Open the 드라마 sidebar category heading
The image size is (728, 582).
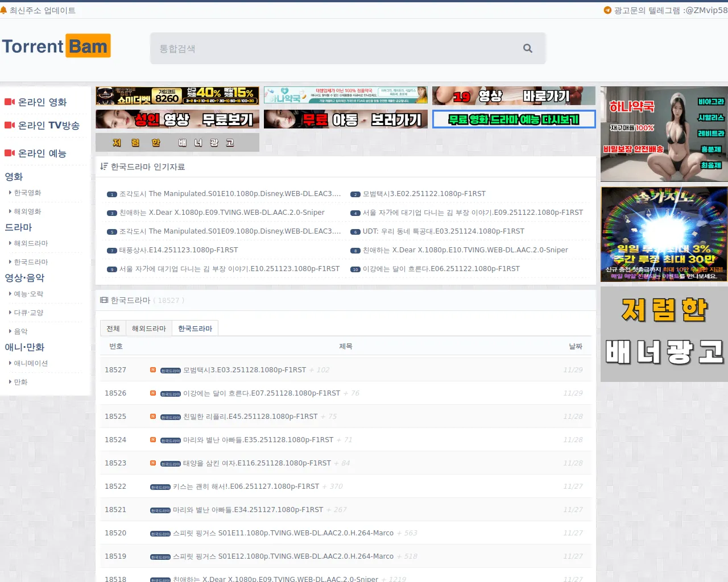coord(18,227)
